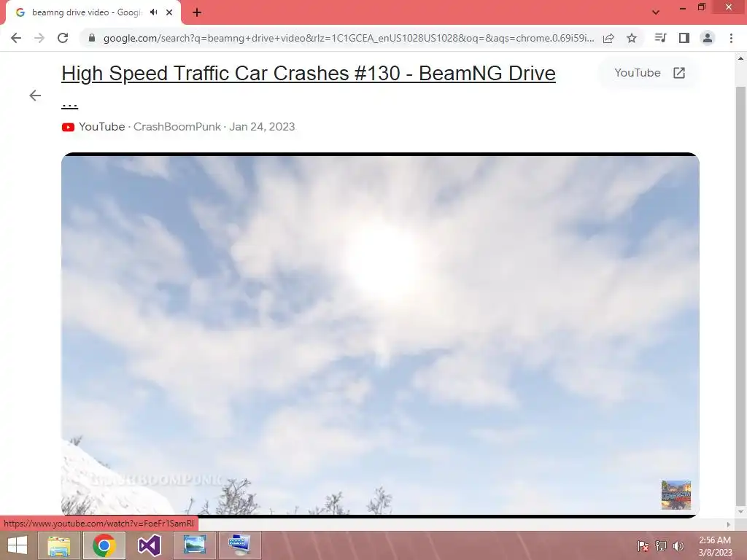This screenshot has width=747, height=560.
Task: Close the beamng drive video tab
Action: point(169,12)
